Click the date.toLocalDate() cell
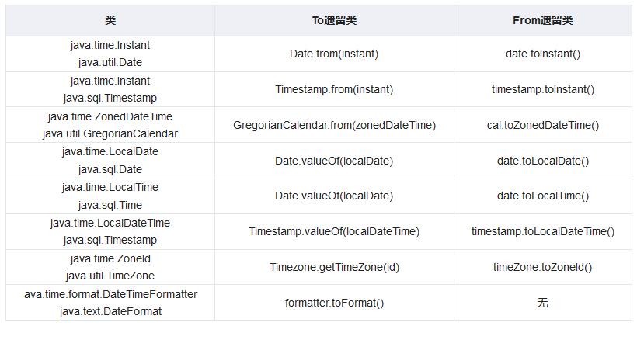 pyautogui.click(x=542, y=161)
